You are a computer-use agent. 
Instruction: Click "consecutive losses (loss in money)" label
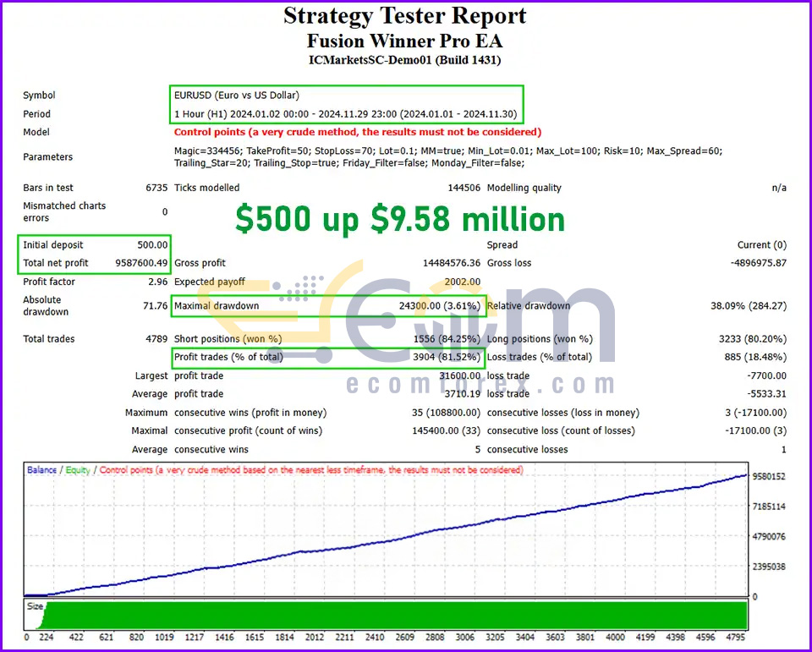(x=563, y=414)
